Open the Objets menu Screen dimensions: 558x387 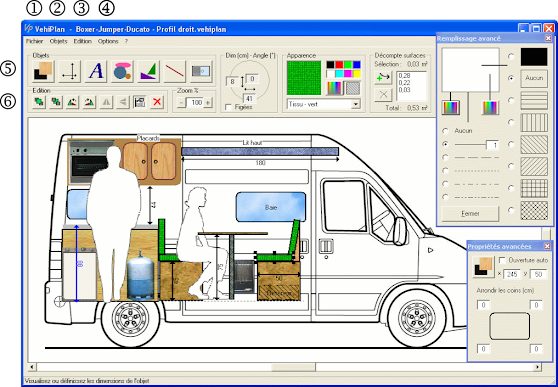58,41
